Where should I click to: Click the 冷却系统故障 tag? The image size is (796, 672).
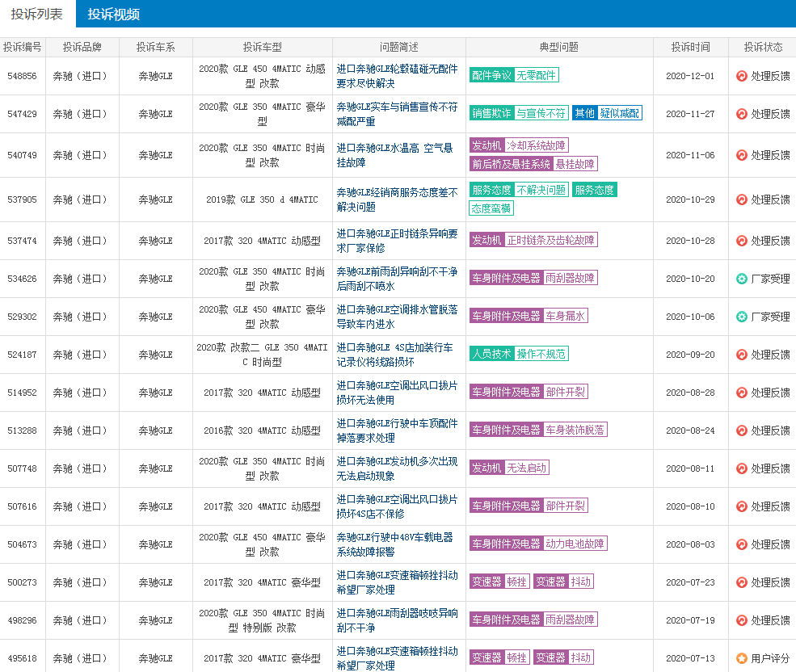coord(536,145)
